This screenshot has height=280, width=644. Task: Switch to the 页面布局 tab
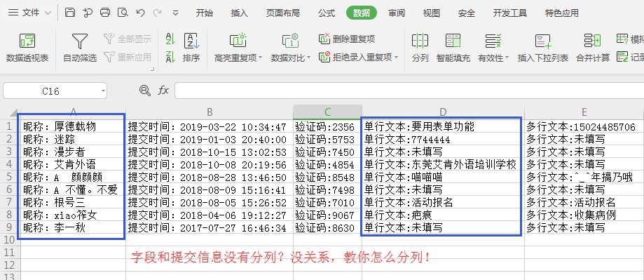pos(282,13)
